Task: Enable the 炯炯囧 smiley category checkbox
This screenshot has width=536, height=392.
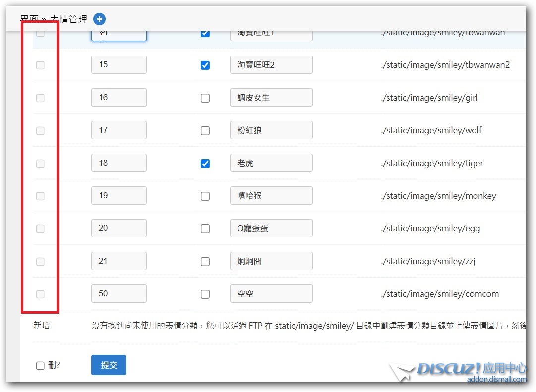Action: point(205,262)
